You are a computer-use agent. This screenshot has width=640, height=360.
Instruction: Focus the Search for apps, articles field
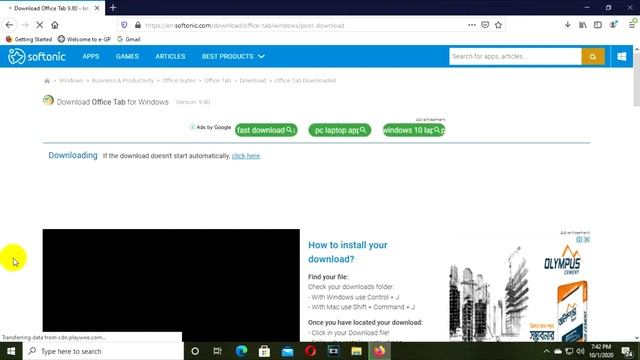515,56
